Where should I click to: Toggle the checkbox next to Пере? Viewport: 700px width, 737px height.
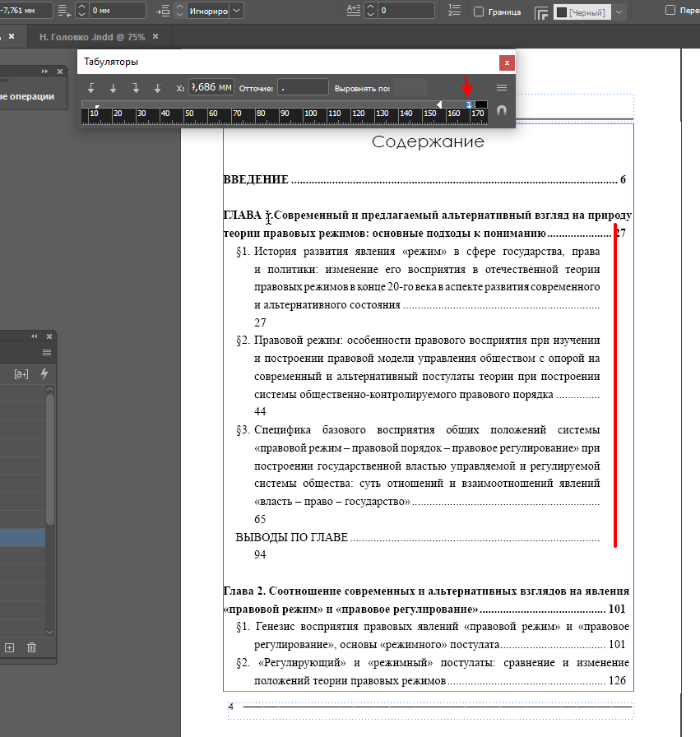point(670,11)
